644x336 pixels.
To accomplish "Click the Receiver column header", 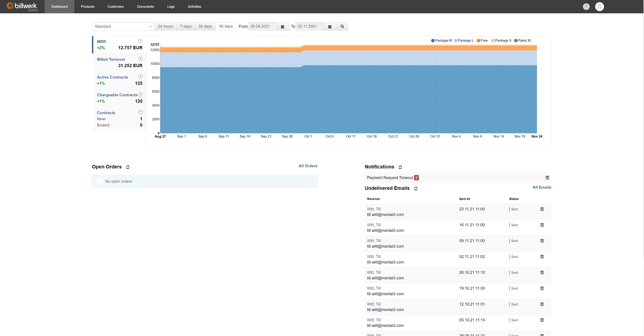I will coord(374,199).
